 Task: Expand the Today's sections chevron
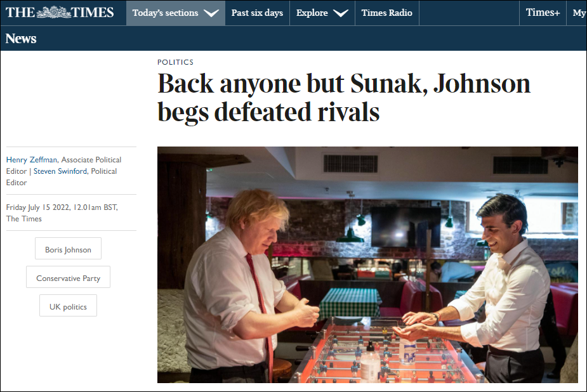click(211, 13)
